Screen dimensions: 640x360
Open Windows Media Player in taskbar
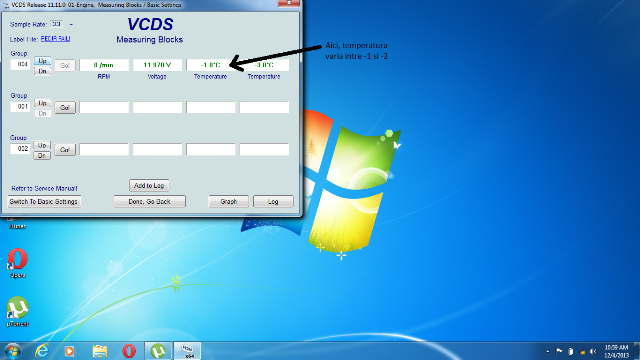(69, 351)
